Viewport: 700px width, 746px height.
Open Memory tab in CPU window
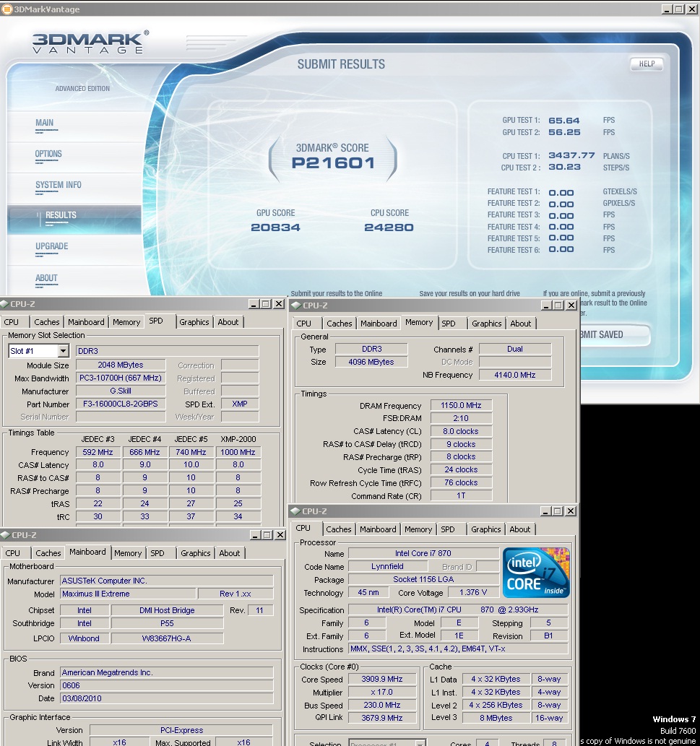418,529
